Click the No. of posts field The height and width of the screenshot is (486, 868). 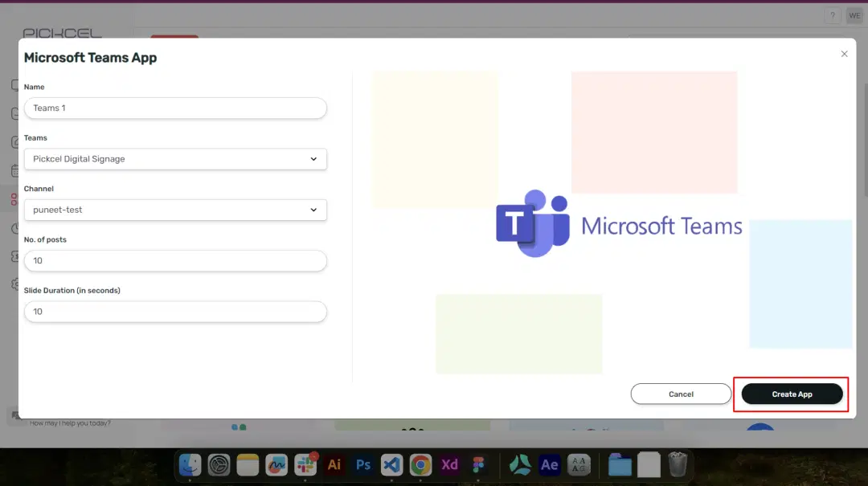(x=175, y=261)
